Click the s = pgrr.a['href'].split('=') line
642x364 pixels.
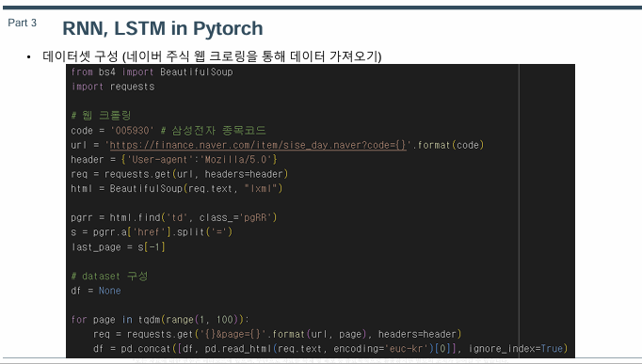(152, 232)
